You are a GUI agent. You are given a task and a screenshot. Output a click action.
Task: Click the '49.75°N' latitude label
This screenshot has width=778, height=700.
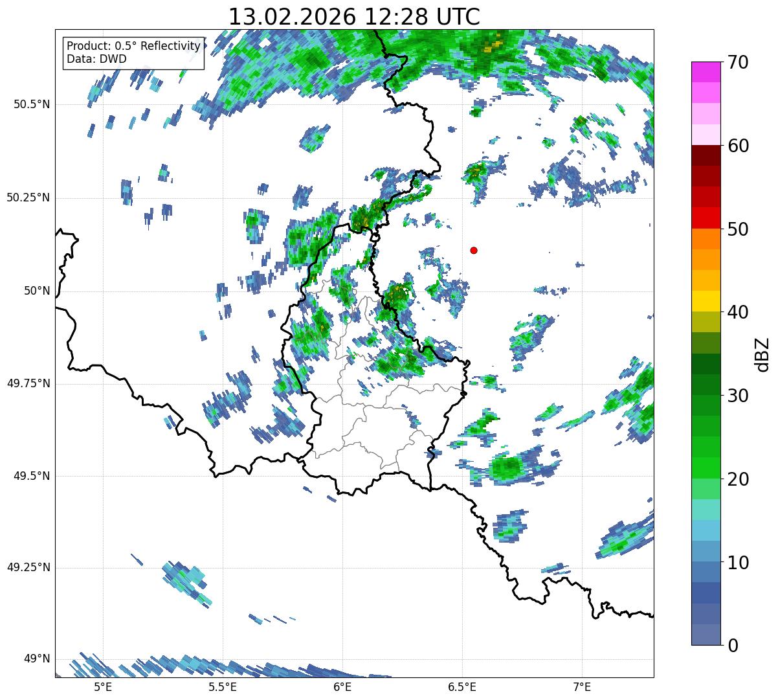[x=28, y=383]
